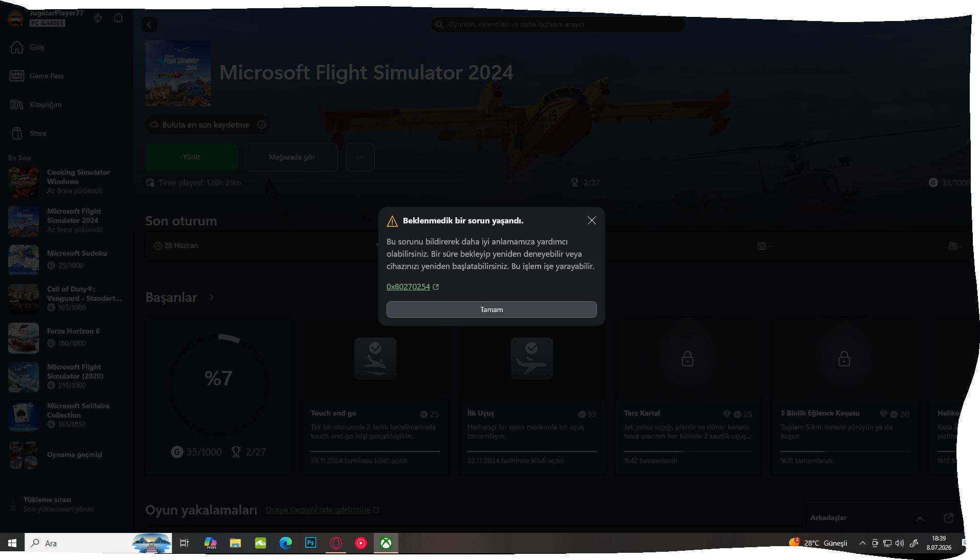Viewport: 980px width, 560px height.
Task: Click the print queue icon near profile
Action: [x=98, y=18]
